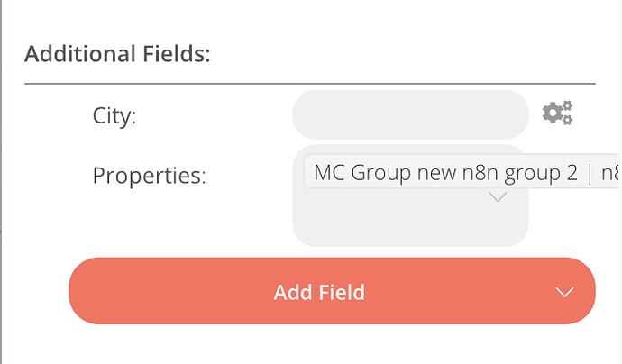The width and height of the screenshot is (622, 364).
Task: Click inside the empty City field
Action: coord(410,114)
